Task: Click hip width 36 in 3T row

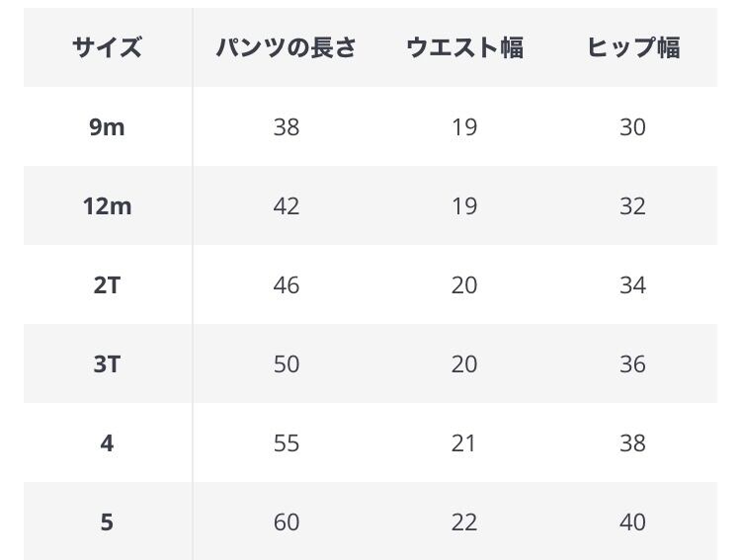Action: [632, 364]
